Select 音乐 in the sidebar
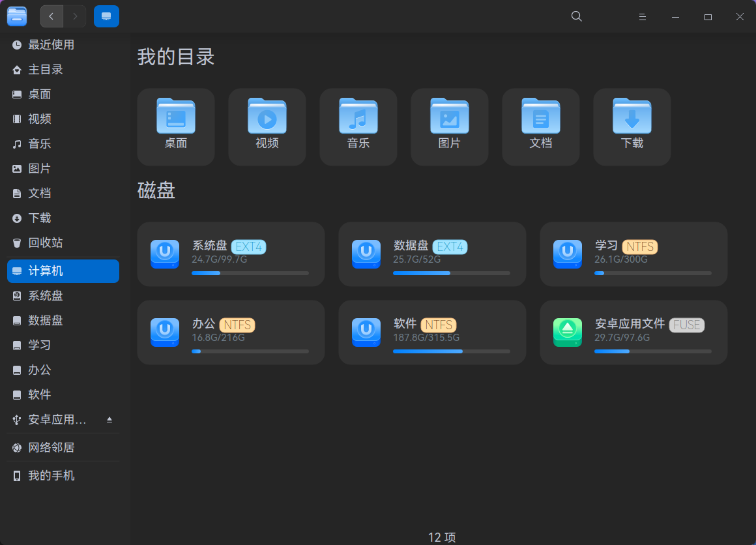The image size is (756, 545). (x=63, y=143)
